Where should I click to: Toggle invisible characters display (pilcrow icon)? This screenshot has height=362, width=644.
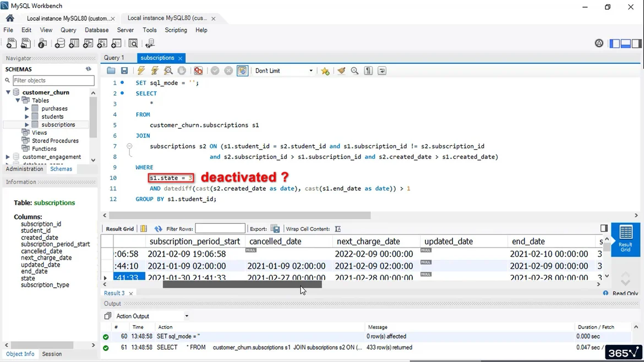tap(368, 71)
